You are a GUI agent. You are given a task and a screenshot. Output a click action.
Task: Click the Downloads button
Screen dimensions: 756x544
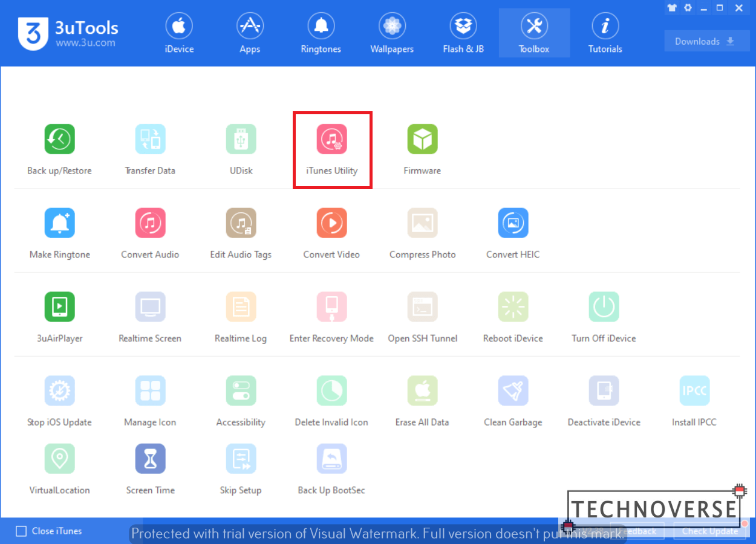707,41
